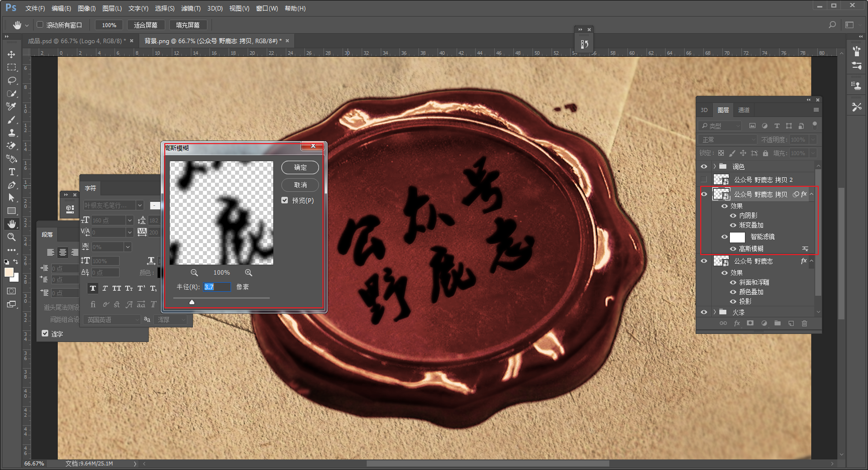
Task: Hide the 调色 group
Action: point(704,167)
